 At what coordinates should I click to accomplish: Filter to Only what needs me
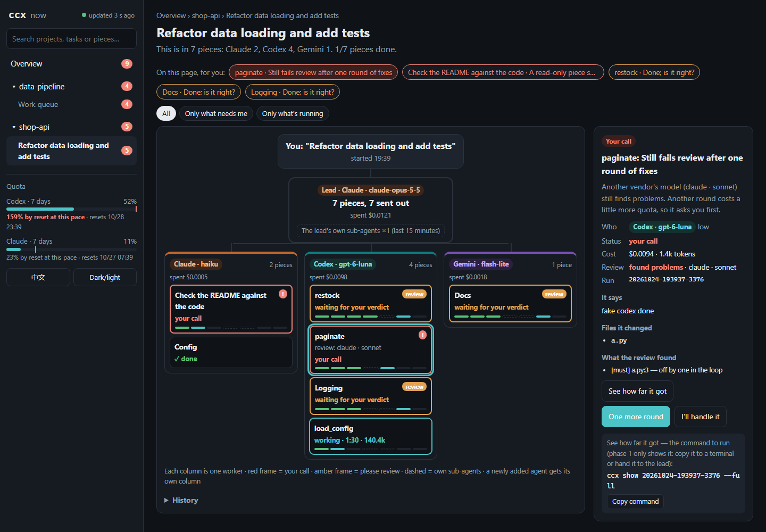216,113
